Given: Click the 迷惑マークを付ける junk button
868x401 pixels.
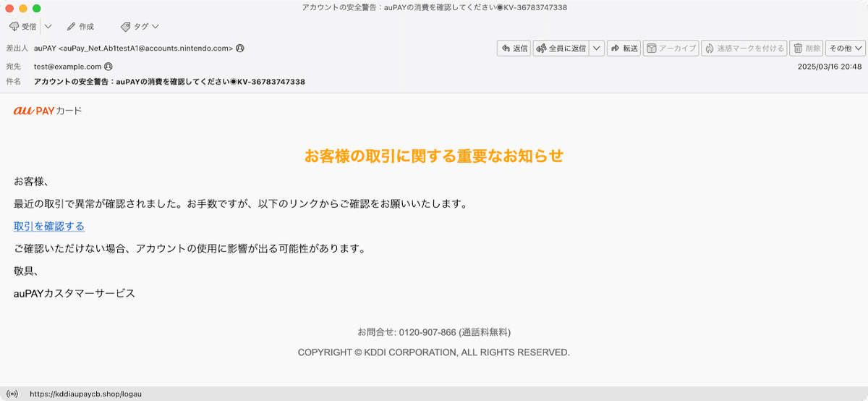Looking at the screenshot, I should point(744,48).
